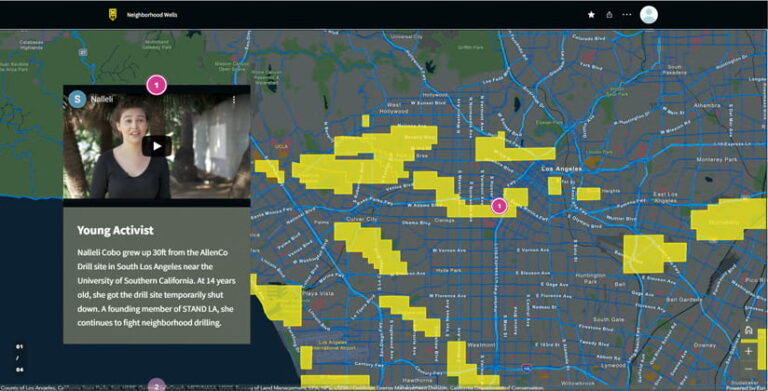Image resolution: width=768 pixels, height=391 pixels.
Task: Click the yellow shield logo in header
Action: click(113, 15)
